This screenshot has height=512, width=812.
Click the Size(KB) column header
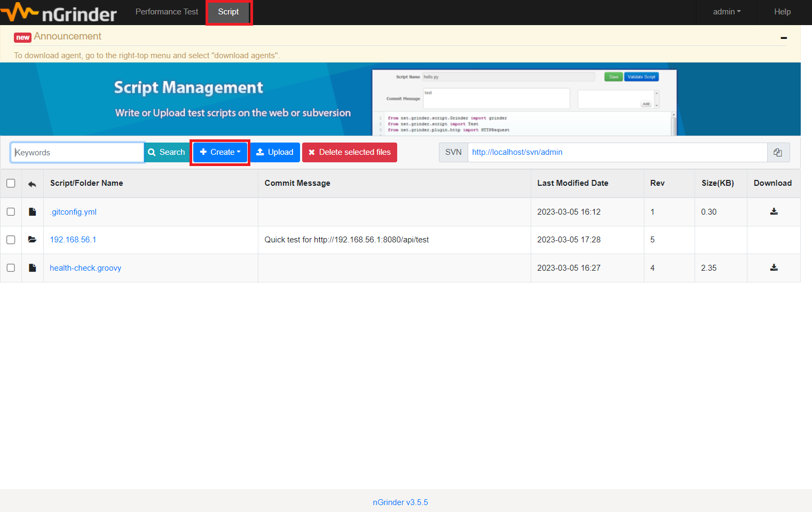point(718,183)
